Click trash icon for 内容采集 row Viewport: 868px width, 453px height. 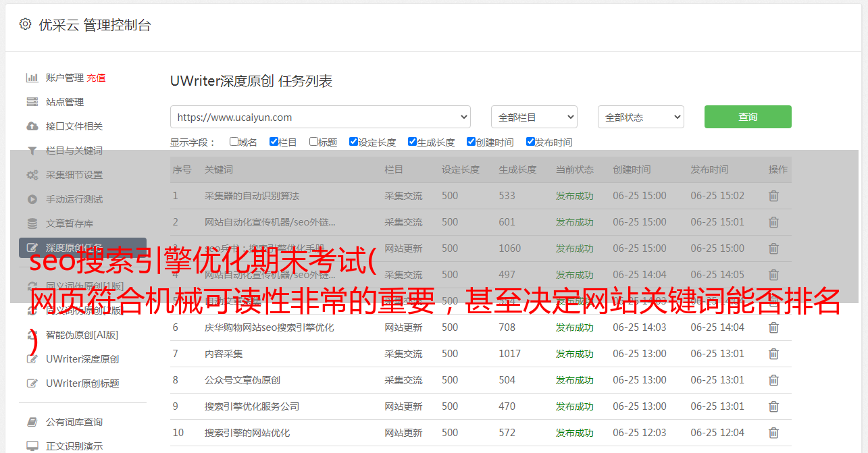pyautogui.click(x=773, y=354)
